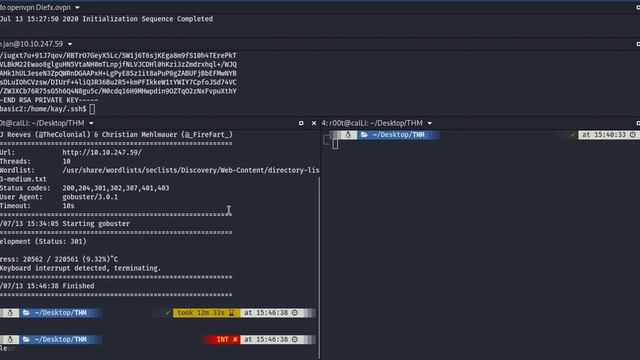Click the '3-medium.txt' wordlist continuation line
The image size is (640, 360).
point(23,179)
